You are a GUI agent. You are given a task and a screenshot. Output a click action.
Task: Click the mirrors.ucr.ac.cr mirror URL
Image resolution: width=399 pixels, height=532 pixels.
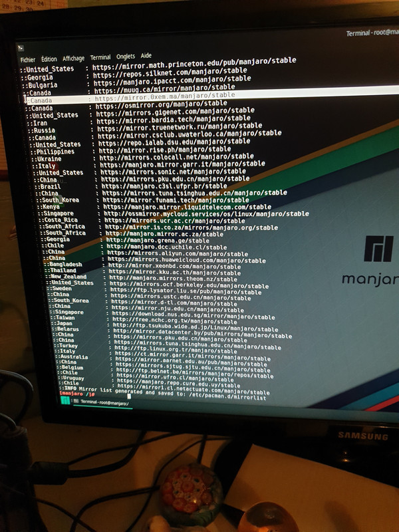175,221
